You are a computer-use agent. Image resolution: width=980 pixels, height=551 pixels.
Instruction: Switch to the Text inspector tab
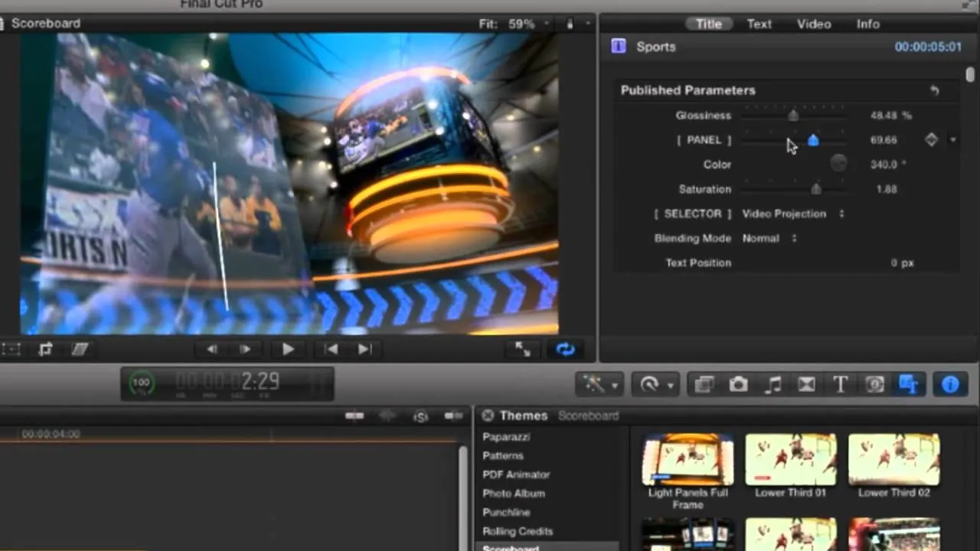click(x=759, y=24)
